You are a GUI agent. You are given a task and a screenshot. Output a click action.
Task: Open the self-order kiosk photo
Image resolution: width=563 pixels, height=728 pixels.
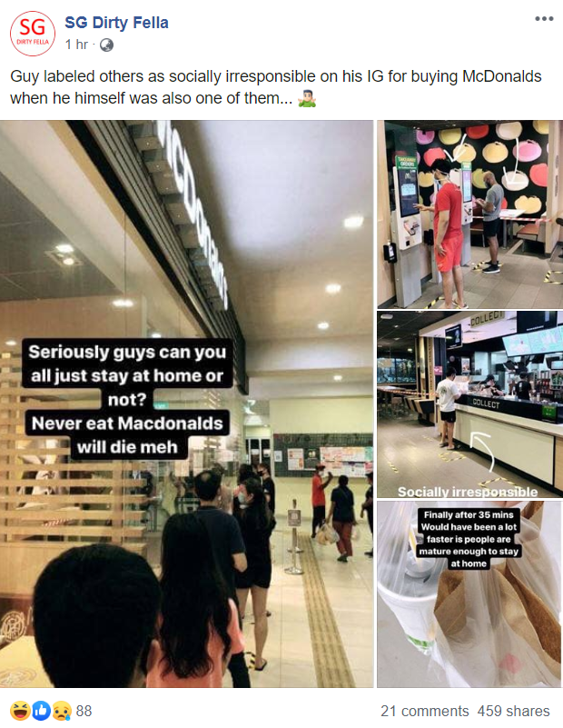point(469,214)
